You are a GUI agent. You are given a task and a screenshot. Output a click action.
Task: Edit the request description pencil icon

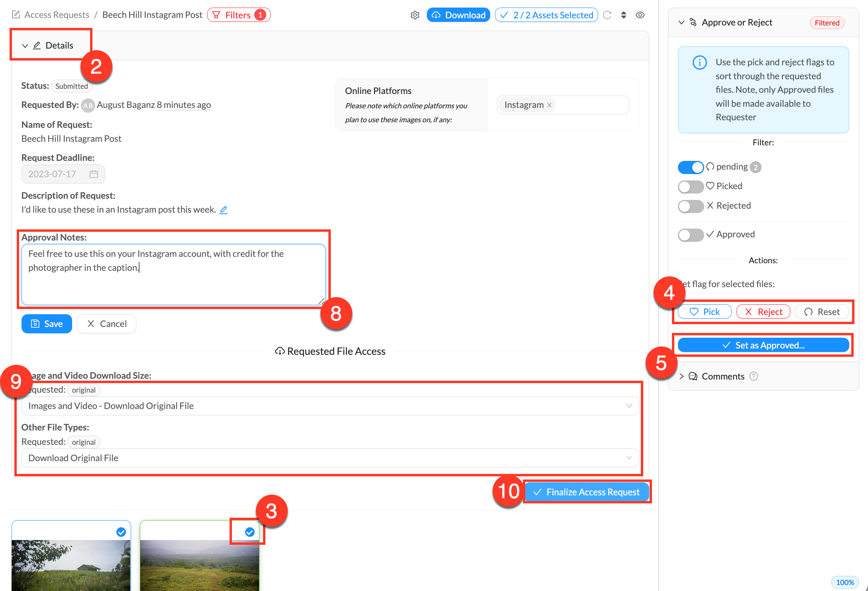click(224, 210)
